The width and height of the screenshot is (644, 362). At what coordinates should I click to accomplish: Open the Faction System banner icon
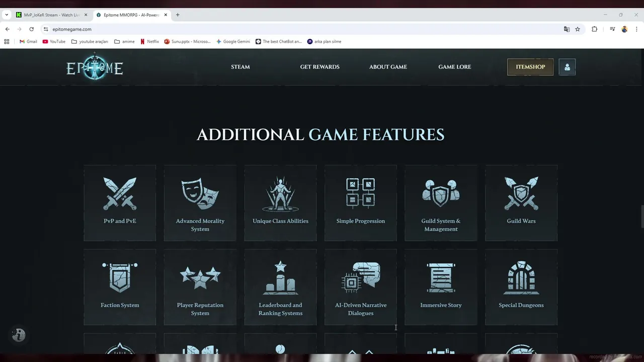120,277
